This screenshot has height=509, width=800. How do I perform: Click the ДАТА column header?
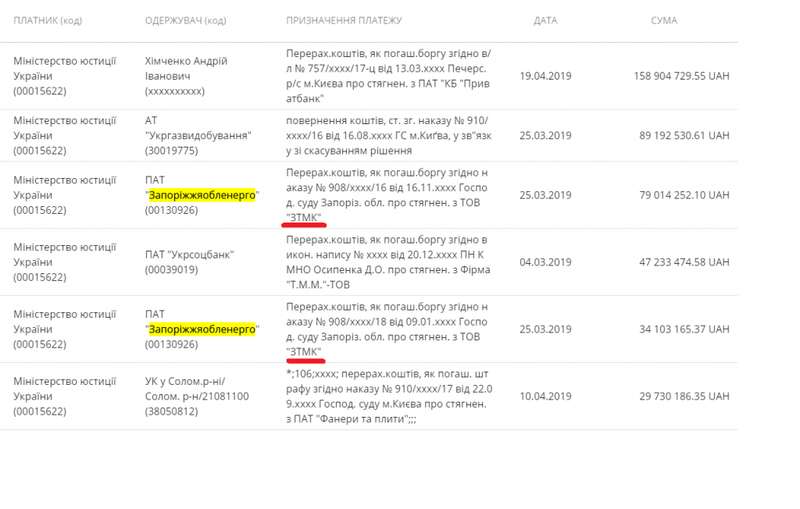click(x=545, y=20)
